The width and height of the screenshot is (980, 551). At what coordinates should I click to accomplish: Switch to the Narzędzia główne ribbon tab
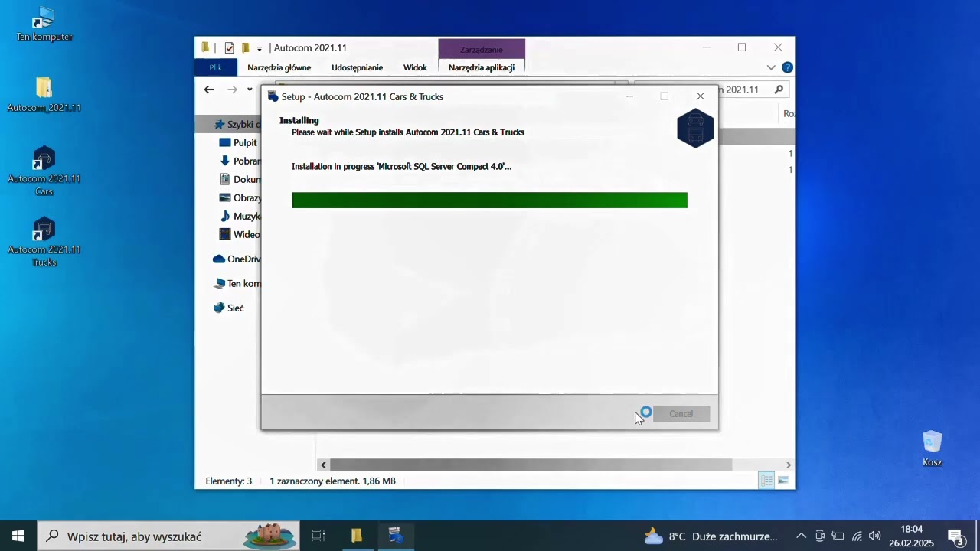tap(279, 67)
